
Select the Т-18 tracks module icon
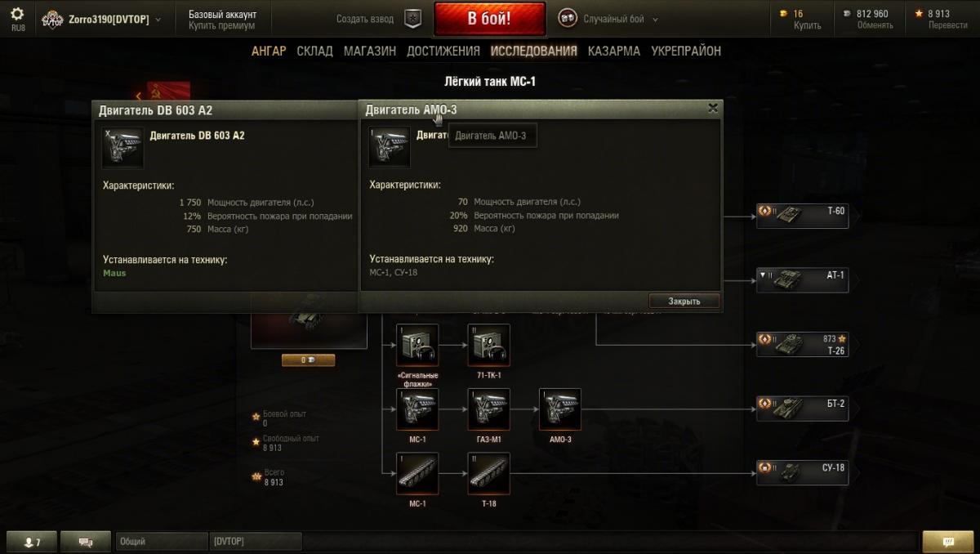pyautogui.click(x=488, y=474)
